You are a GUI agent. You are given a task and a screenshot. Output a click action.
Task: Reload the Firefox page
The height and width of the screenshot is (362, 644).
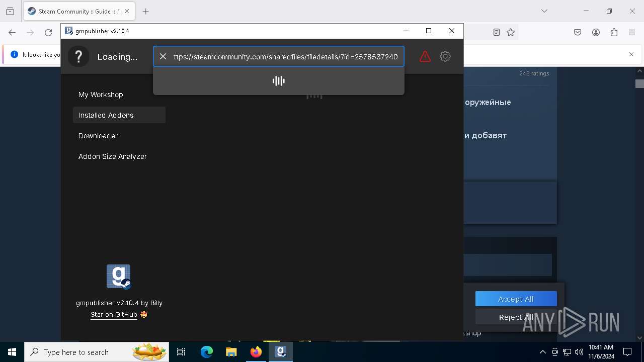(x=48, y=32)
